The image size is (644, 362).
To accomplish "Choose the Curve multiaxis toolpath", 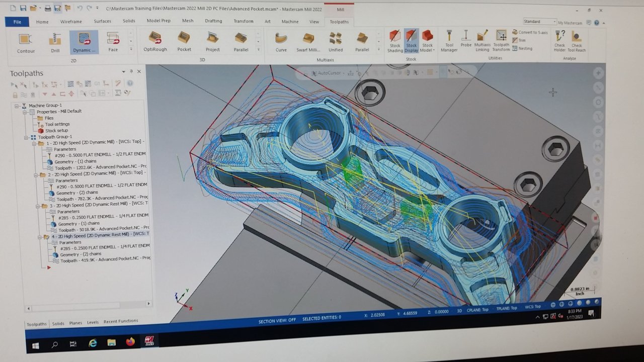I will pos(281,42).
